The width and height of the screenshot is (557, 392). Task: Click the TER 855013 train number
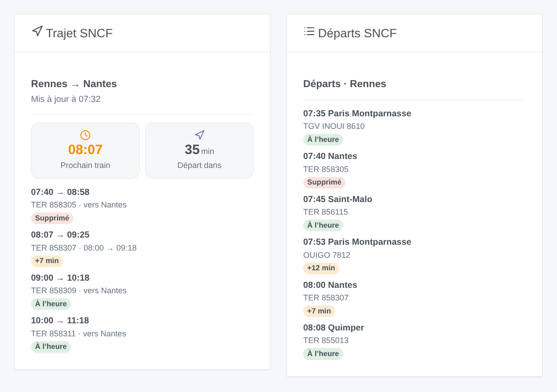coord(326,340)
